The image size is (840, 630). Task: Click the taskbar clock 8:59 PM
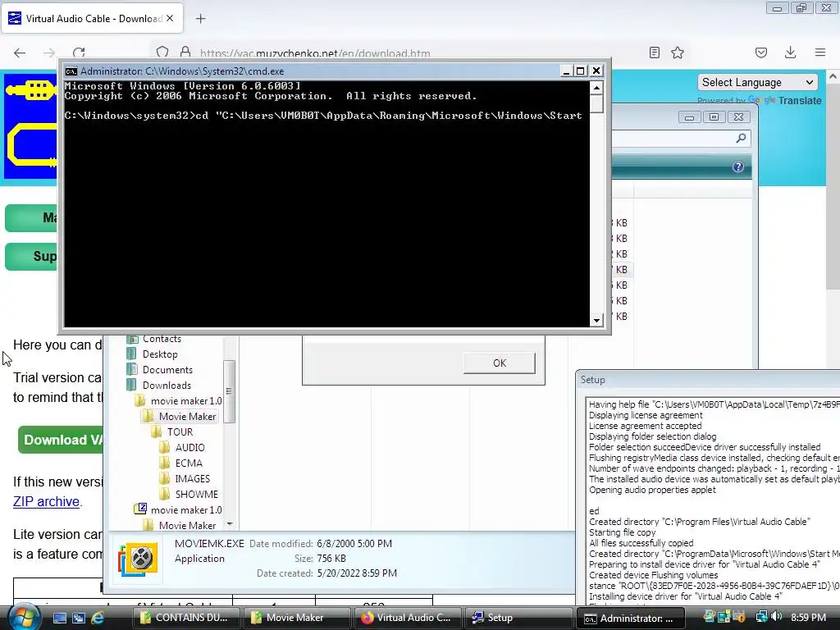(x=808, y=617)
